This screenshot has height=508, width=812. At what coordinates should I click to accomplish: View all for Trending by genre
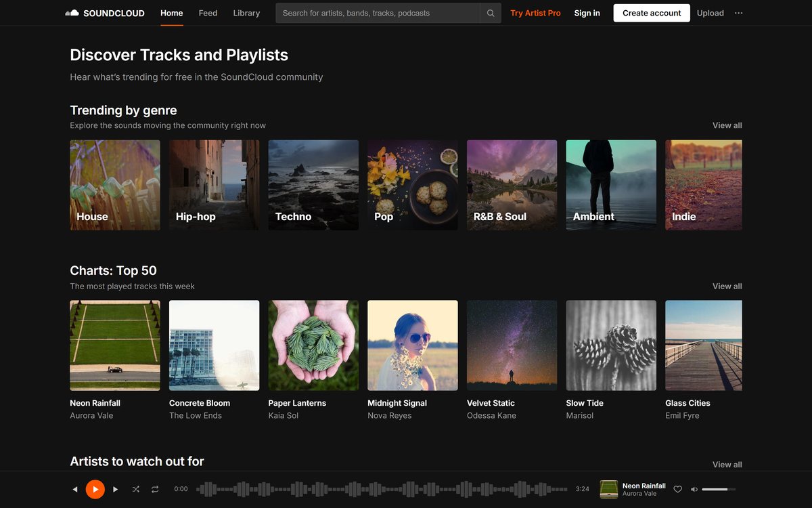(727, 125)
